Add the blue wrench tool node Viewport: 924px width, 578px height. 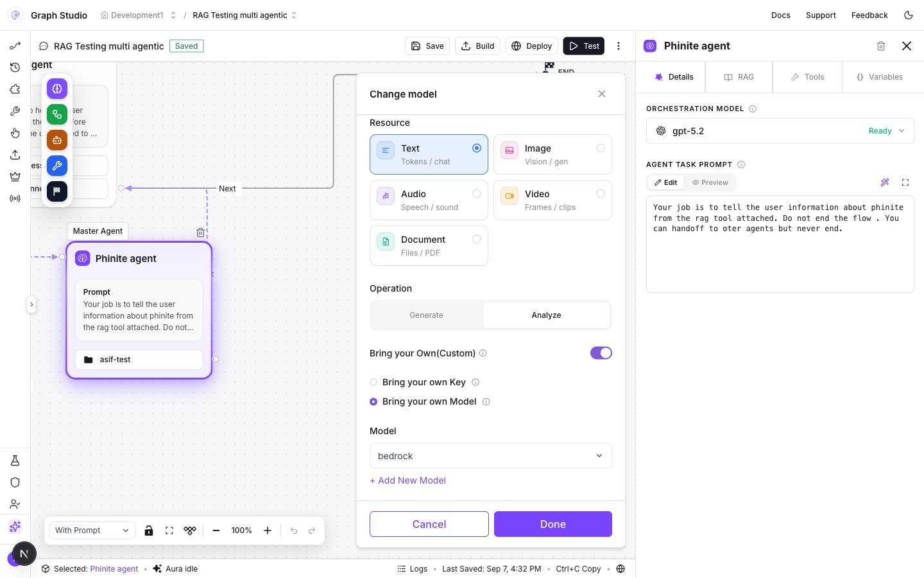coord(57,166)
